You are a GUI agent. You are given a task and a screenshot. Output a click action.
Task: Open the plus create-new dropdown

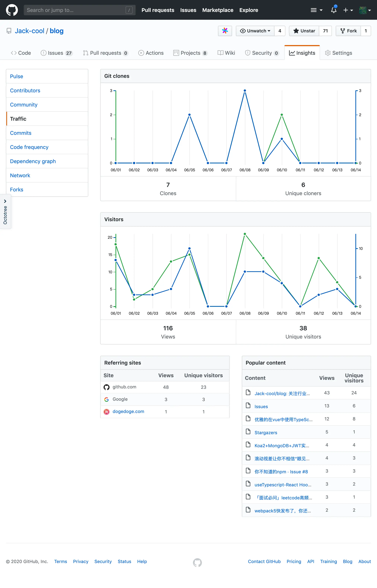pyautogui.click(x=348, y=10)
